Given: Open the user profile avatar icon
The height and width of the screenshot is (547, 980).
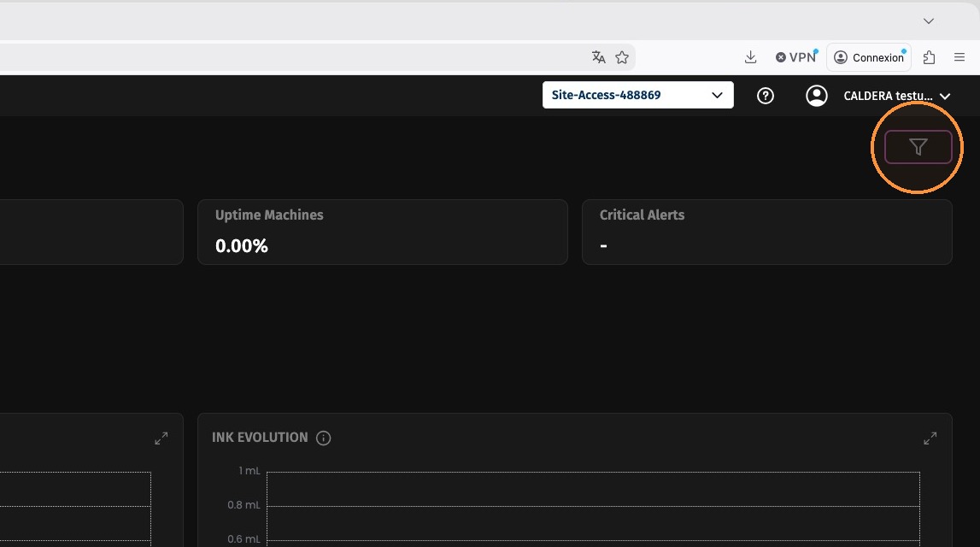Looking at the screenshot, I should [816, 96].
